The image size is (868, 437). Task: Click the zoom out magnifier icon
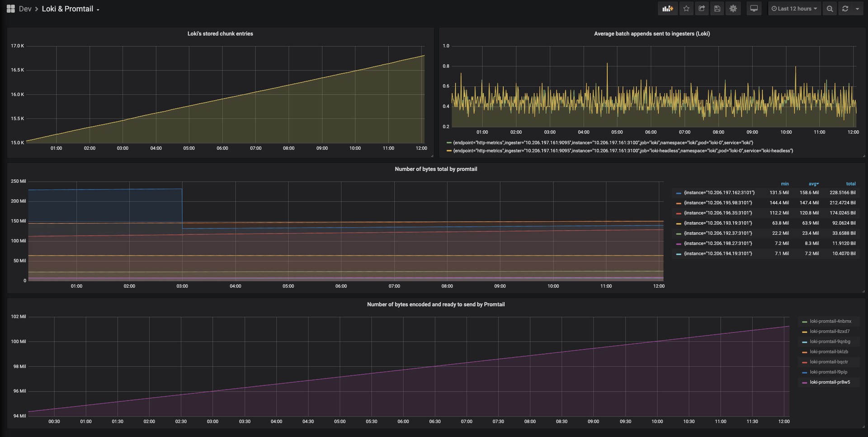point(830,9)
